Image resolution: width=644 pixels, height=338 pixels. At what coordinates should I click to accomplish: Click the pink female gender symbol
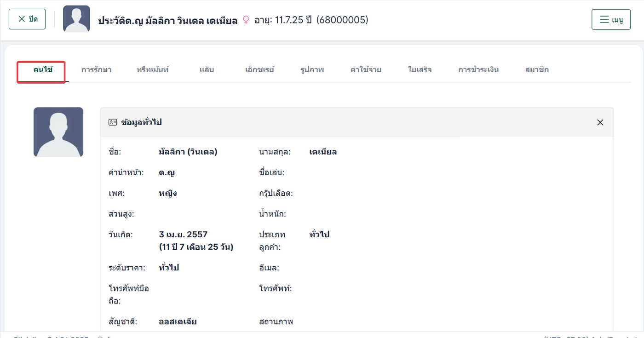(246, 20)
